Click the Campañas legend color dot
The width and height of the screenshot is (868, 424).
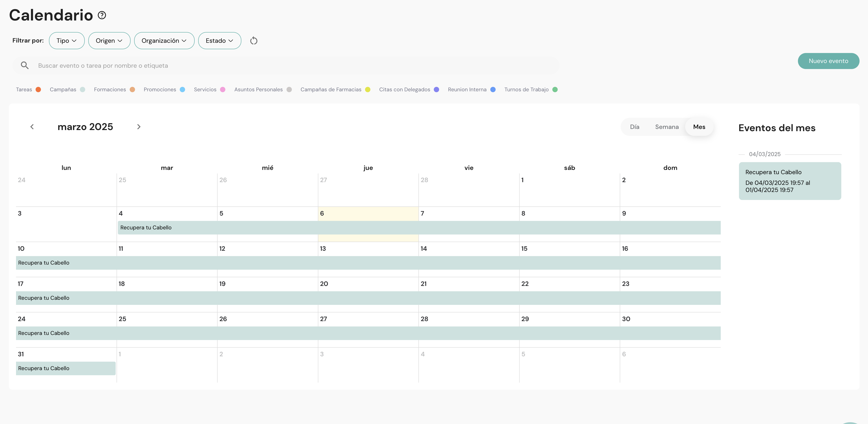click(x=83, y=89)
